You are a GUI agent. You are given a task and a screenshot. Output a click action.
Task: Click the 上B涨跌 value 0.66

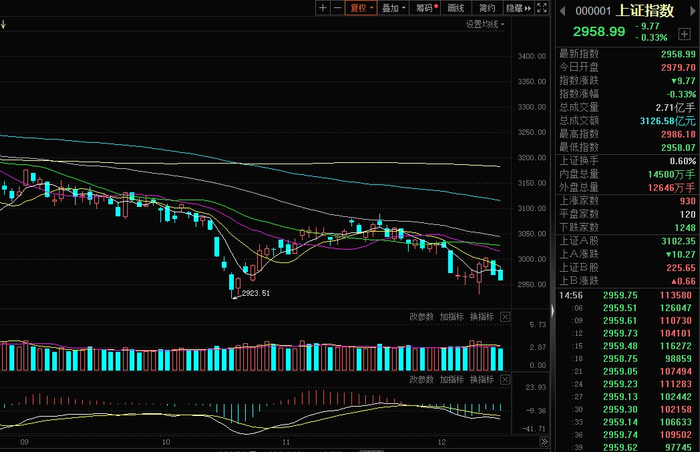pos(683,281)
